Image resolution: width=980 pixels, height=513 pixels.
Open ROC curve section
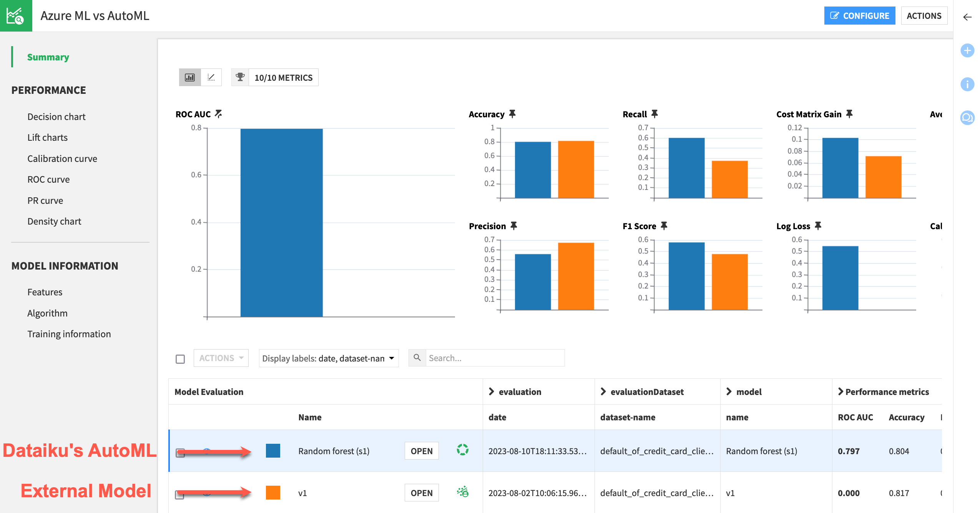[x=48, y=179]
